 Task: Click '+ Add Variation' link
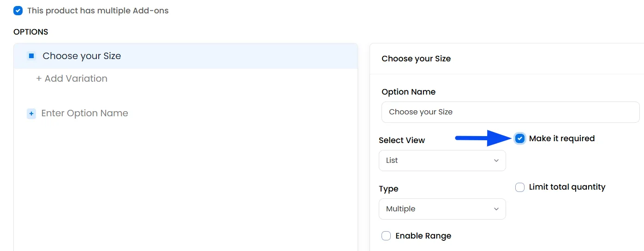tap(72, 78)
